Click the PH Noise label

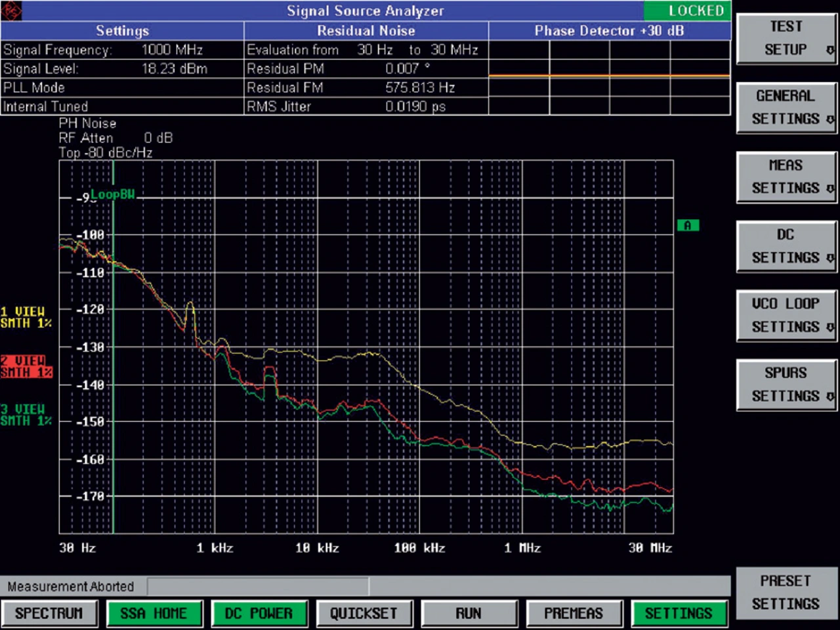click(x=87, y=123)
